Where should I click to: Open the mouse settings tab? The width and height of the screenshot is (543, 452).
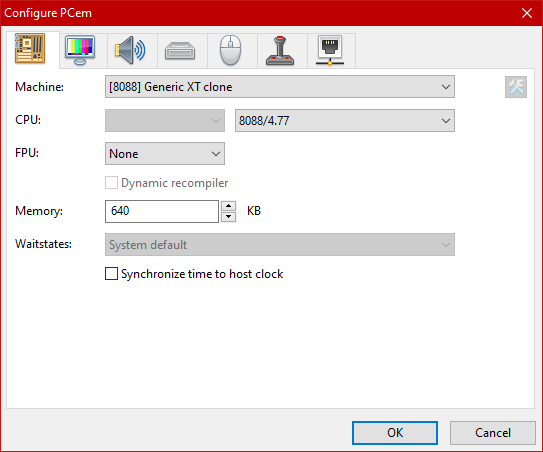[x=230, y=50]
